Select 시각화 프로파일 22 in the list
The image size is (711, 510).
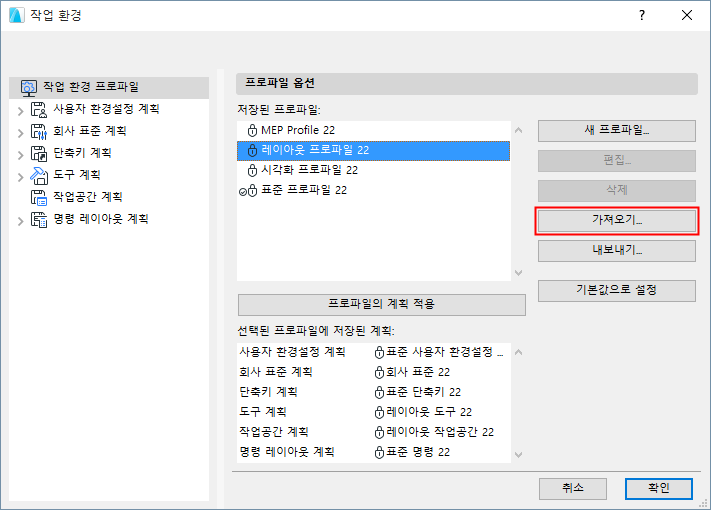373,170
